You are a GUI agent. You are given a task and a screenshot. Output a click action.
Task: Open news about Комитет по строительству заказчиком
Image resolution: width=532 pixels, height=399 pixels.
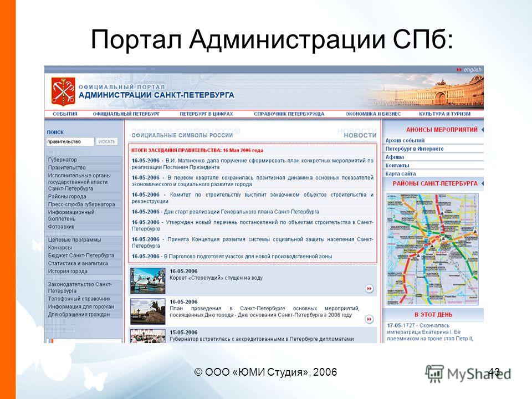pyautogui.click(x=253, y=198)
